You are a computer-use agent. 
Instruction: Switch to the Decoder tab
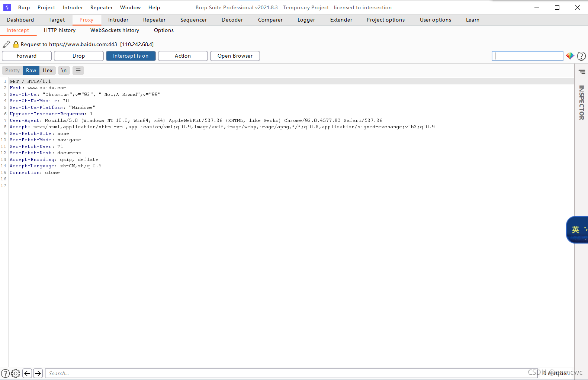(x=232, y=20)
